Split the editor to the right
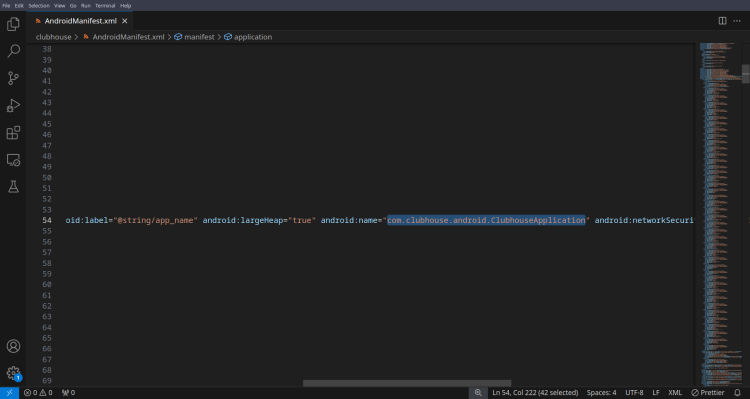 coord(722,21)
